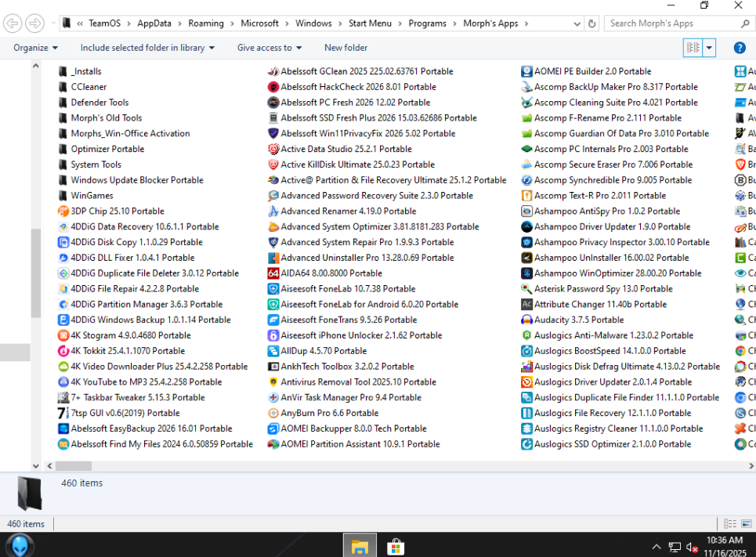Expand Include selected folder in library
The height and width of the screenshot is (557, 756).
point(147,48)
